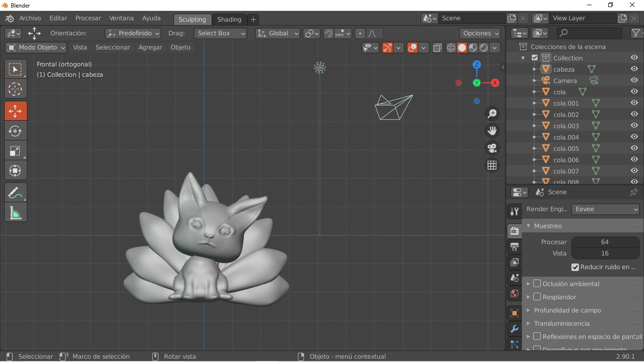The height and width of the screenshot is (362, 644).
Task: Open shading options dropdown arrow
Action: pyautogui.click(x=495, y=48)
